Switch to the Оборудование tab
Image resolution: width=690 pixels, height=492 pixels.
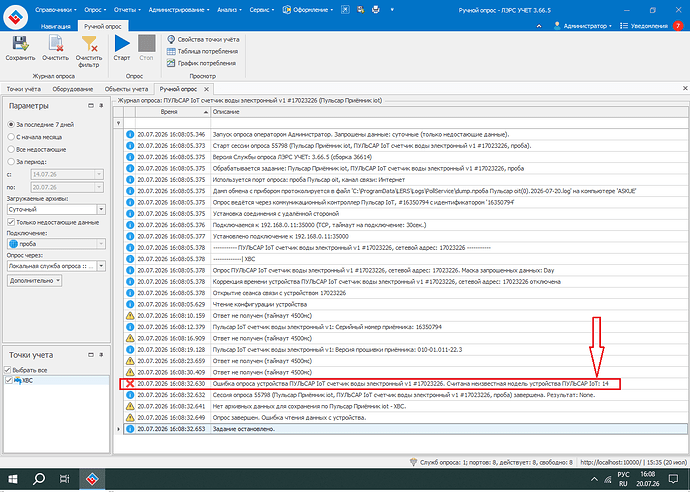tap(73, 89)
